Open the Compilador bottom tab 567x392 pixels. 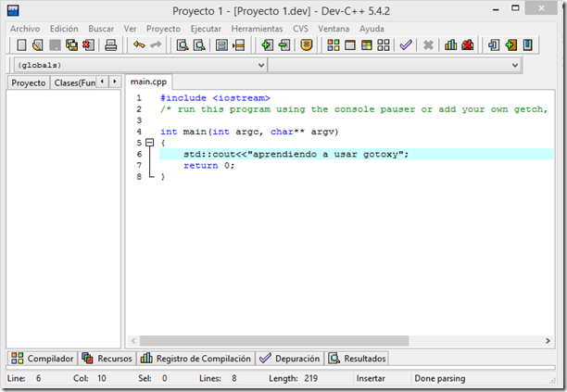[43, 359]
